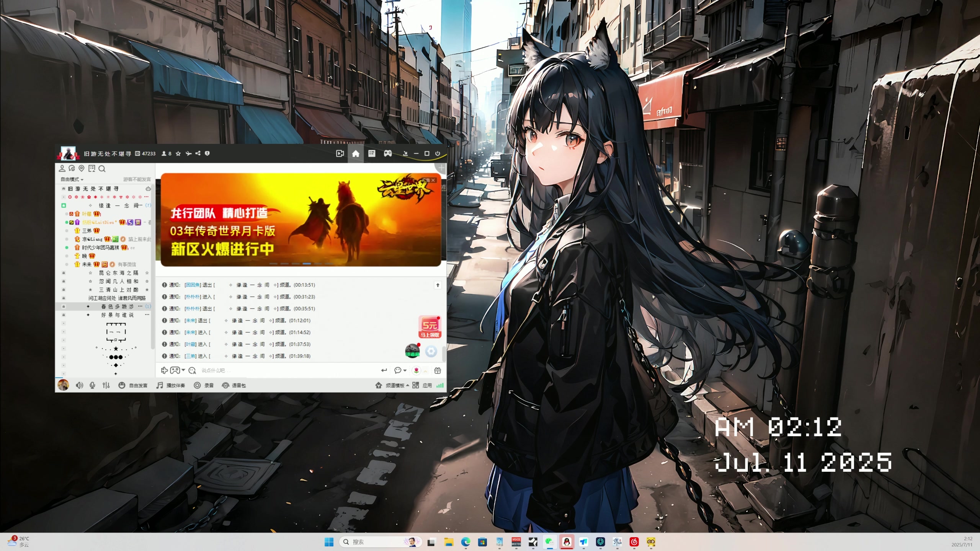Open the video live icon in header
The height and width of the screenshot is (551, 980).
pyautogui.click(x=340, y=153)
